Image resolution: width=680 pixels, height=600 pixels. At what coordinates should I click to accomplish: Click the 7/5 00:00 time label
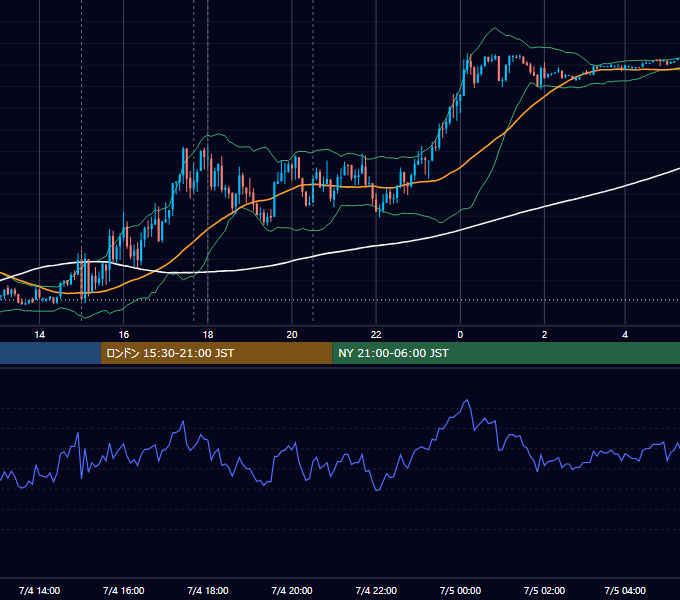(x=460, y=590)
